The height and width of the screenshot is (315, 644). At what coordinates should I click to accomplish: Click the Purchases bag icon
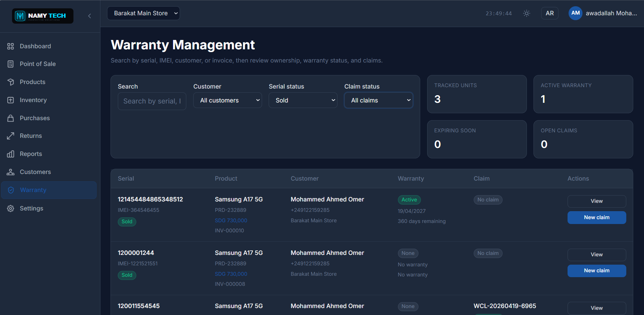click(11, 118)
